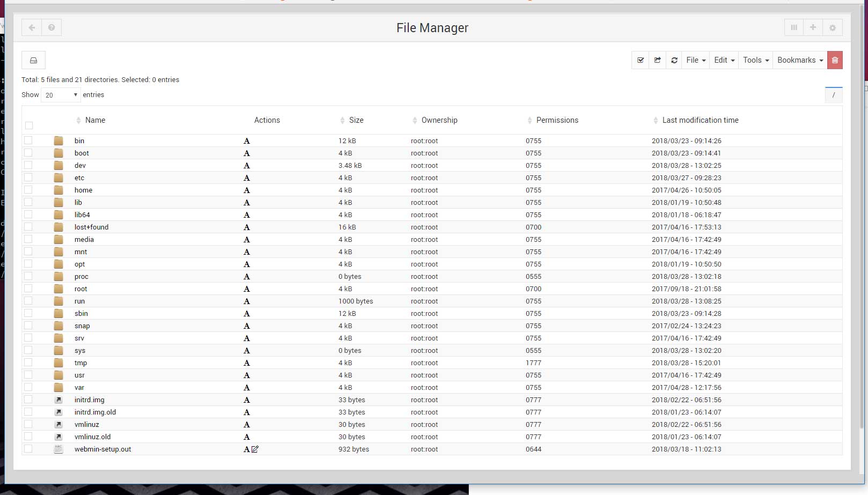This screenshot has height=495, width=868.
Task: Click the attributes 'A' icon for the bin row
Action: point(246,141)
